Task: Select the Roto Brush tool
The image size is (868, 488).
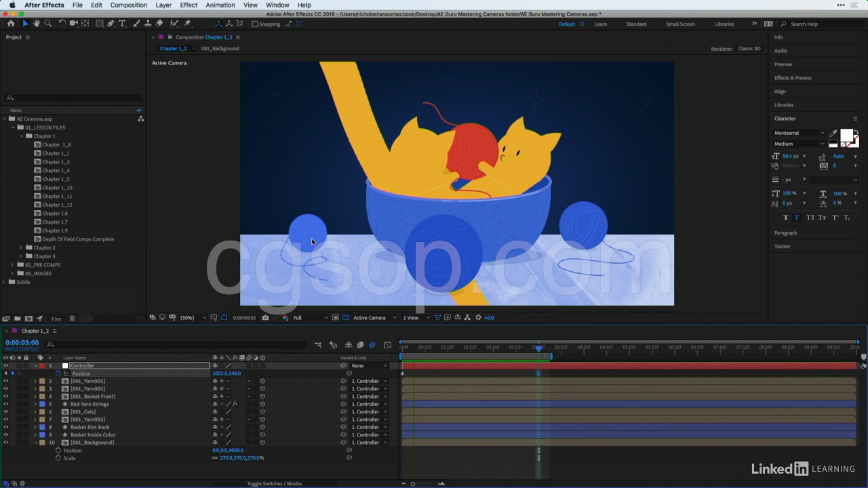Action: pos(174,24)
